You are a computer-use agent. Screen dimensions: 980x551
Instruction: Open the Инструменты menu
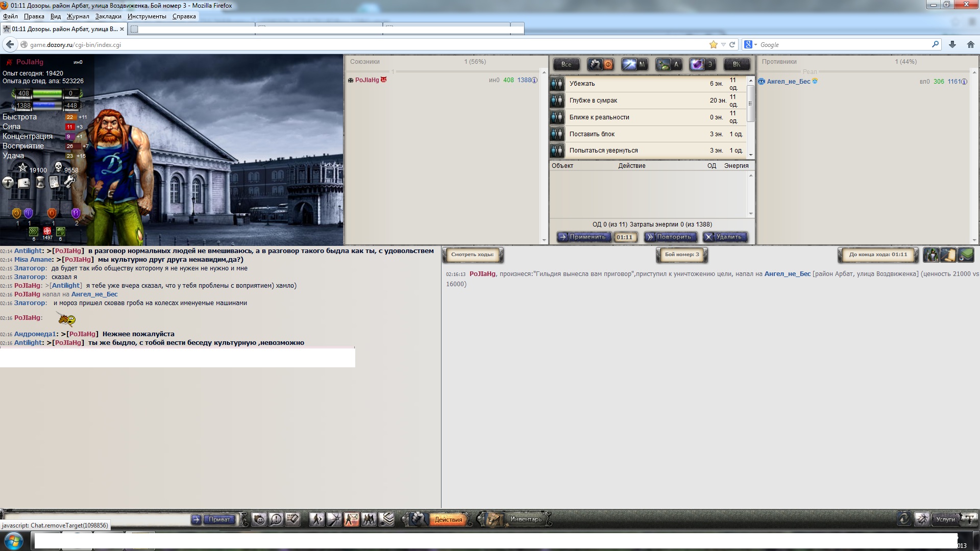[146, 16]
